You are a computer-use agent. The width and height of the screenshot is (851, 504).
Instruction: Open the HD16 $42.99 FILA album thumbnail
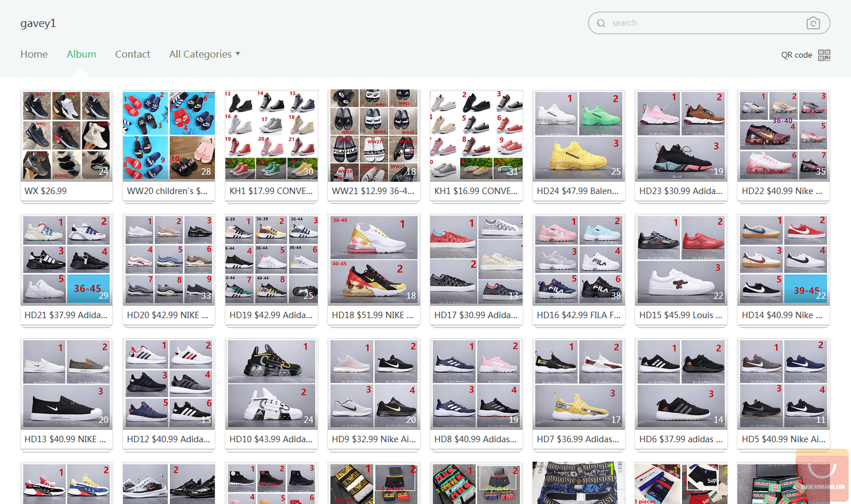point(579,259)
